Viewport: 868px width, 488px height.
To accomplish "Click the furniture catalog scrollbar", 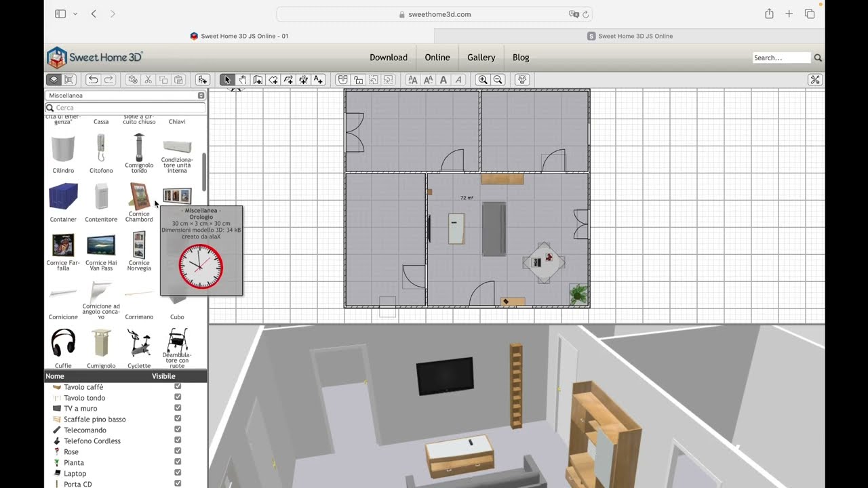I will click(x=204, y=171).
